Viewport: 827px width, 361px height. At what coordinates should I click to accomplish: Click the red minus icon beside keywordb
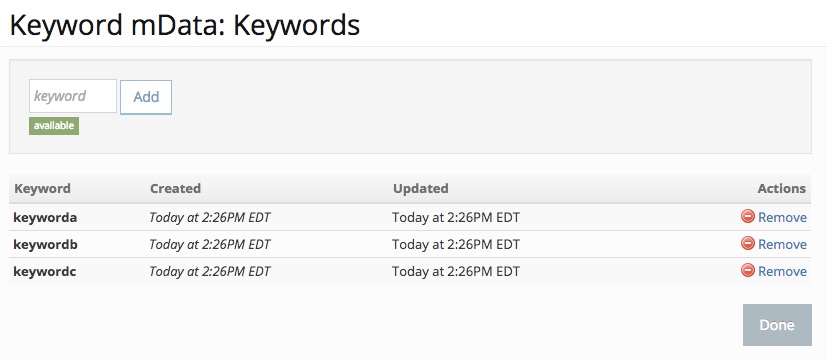(748, 243)
